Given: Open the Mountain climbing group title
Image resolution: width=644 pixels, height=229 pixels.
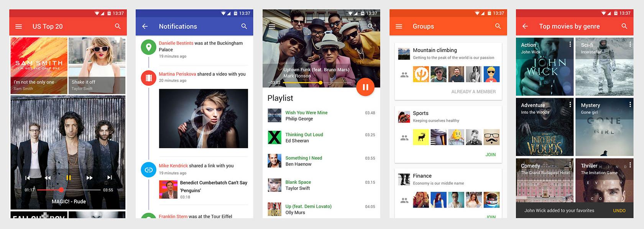Looking at the screenshot, I should click(x=435, y=50).
